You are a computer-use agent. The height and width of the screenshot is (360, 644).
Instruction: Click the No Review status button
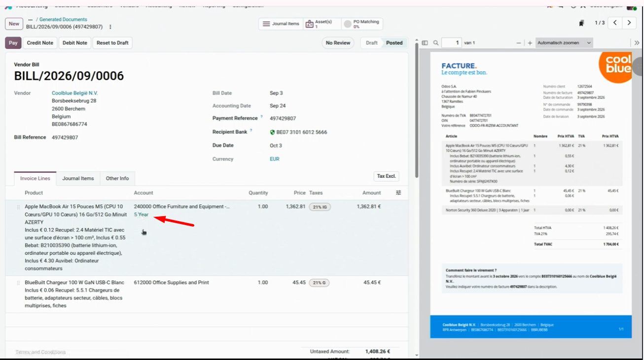click(338, 43)
